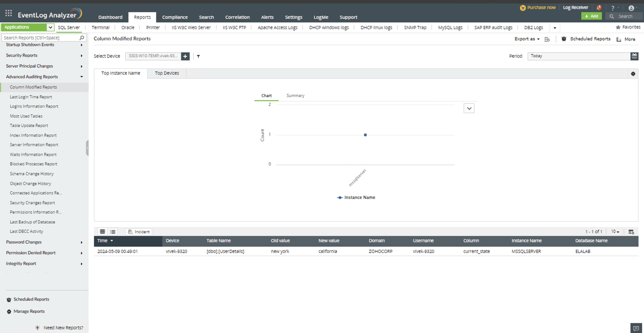Click the Incident button

point(139,232)
